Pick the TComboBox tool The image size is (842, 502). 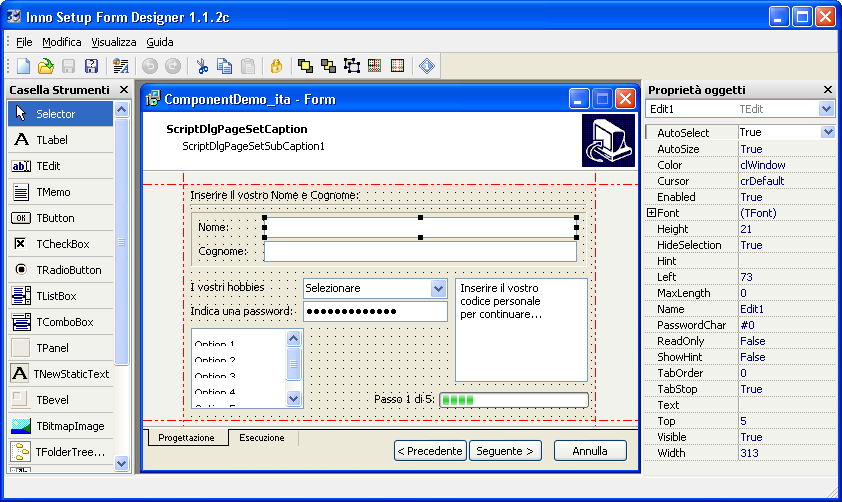(61, 322)
